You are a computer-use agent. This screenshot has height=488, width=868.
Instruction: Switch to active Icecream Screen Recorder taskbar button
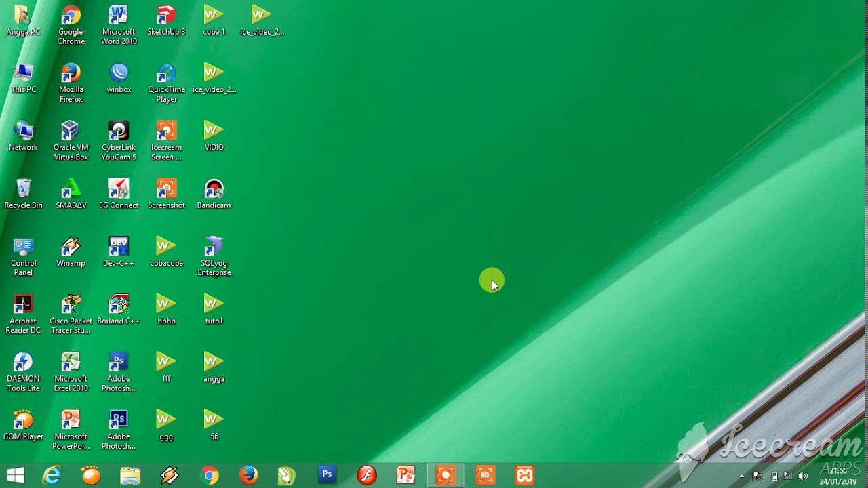tap(446, 475)
